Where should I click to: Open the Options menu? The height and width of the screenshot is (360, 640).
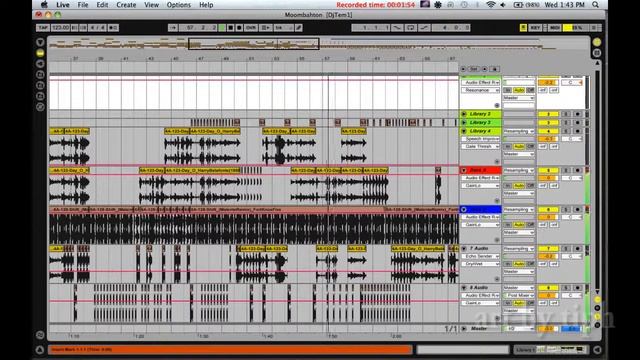click(x=178, y=5)
